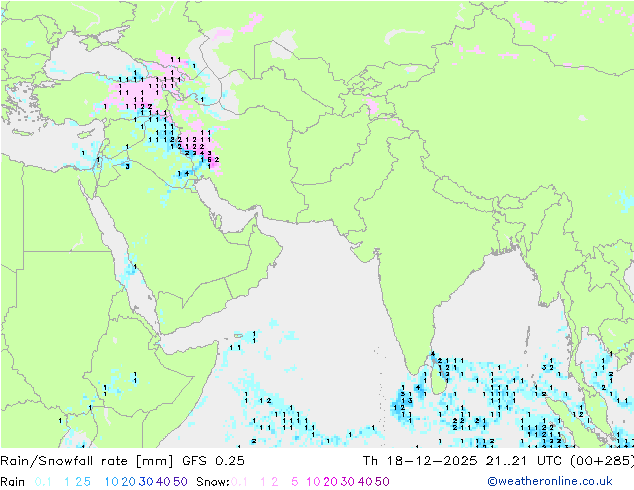Click the 'GFS 0.25' model label
The height and width of the screenshot is (490, 634).
pyautogui.click(x=213, y=460)
